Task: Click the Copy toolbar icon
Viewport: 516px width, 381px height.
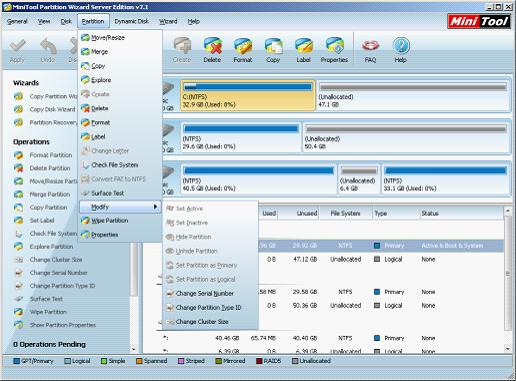Action: point(273,50)
